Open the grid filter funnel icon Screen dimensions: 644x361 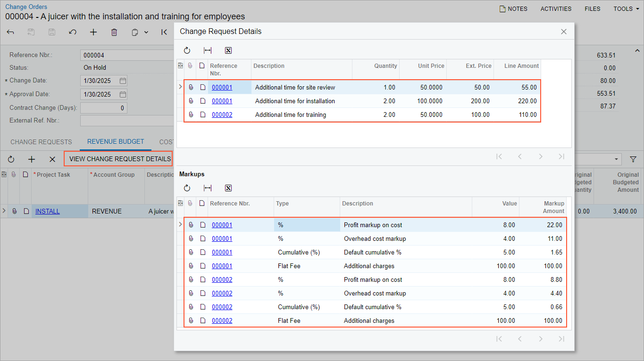(633, 159)
